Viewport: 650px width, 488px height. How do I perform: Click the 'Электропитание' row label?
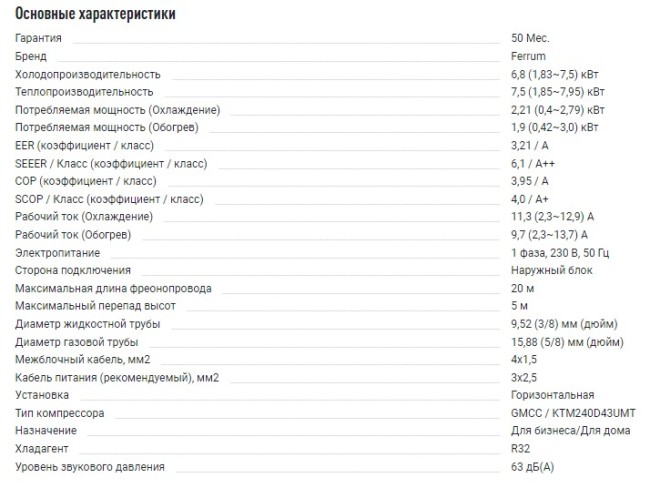point(57,253)
